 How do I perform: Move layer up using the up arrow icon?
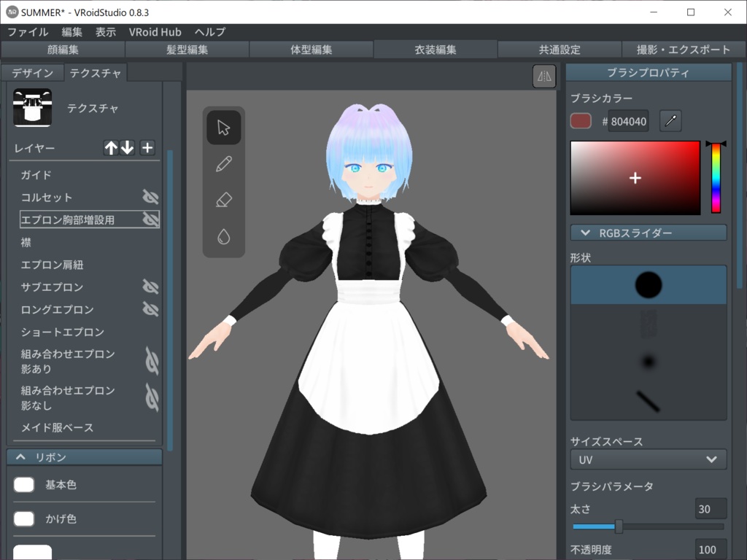(x=111, y=148)
